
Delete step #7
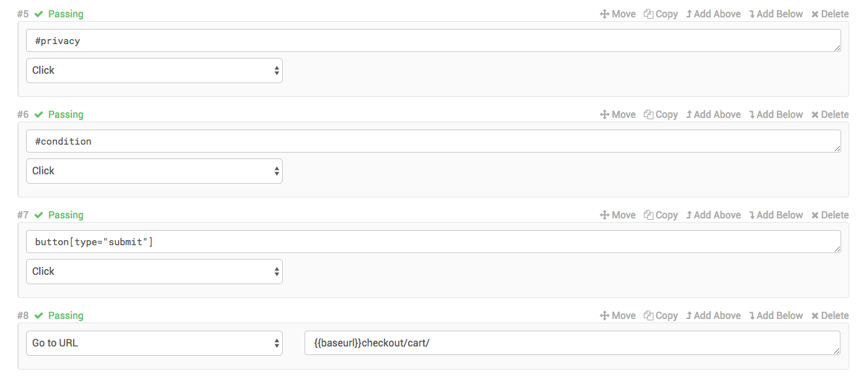pos(830,215)
